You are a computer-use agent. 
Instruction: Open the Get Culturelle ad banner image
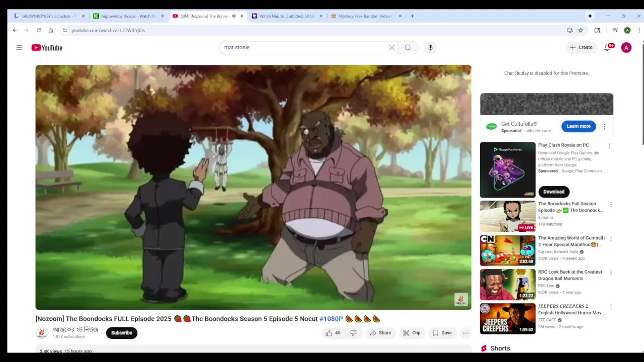[x=546, y=104]
